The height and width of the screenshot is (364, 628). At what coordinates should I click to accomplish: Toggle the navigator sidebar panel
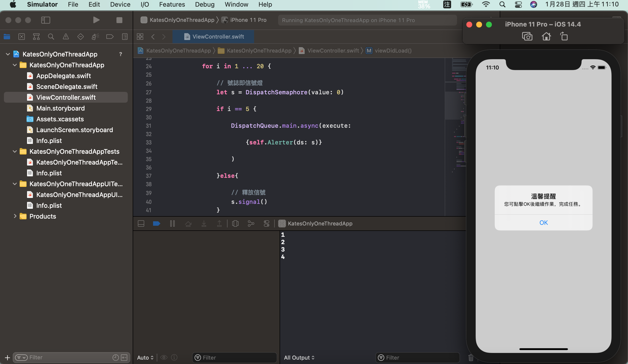point(46,20)
